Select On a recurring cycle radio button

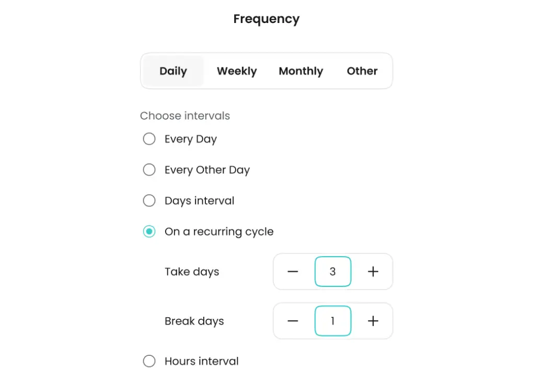149,232
